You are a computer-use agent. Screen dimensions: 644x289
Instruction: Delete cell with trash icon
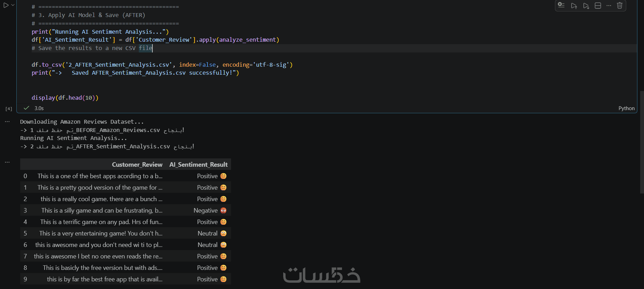(620, 6)
